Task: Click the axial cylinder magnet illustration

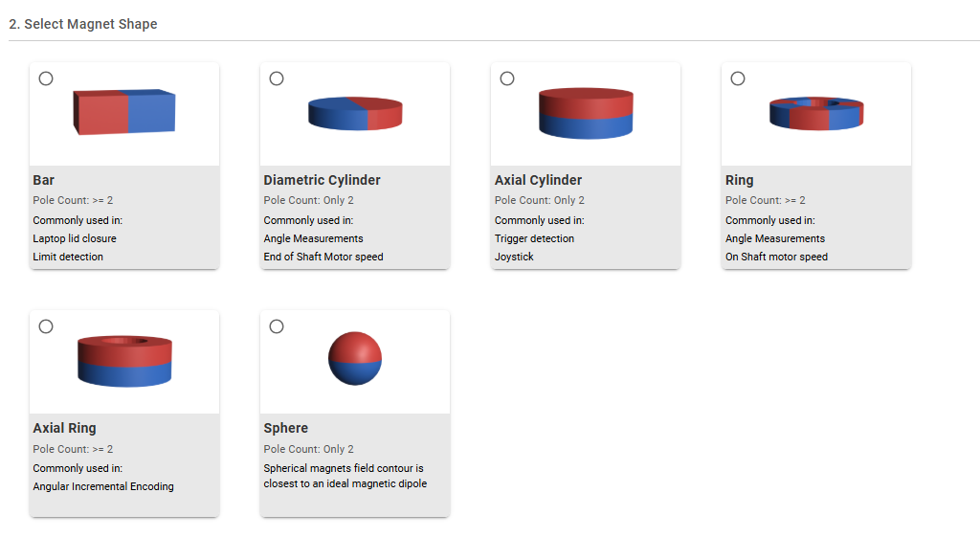Action: (586, 113)
